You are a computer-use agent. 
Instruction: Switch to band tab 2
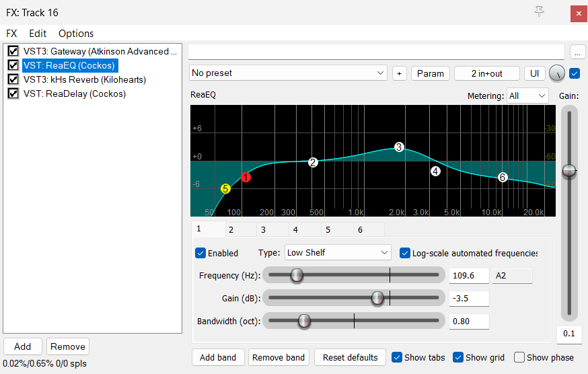coord(241,229)
